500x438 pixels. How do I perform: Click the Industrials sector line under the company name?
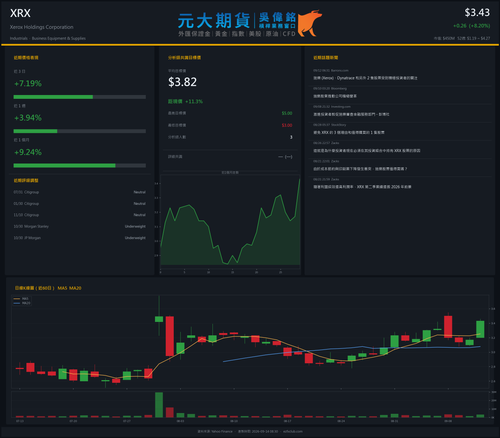[x=48, y=38]
